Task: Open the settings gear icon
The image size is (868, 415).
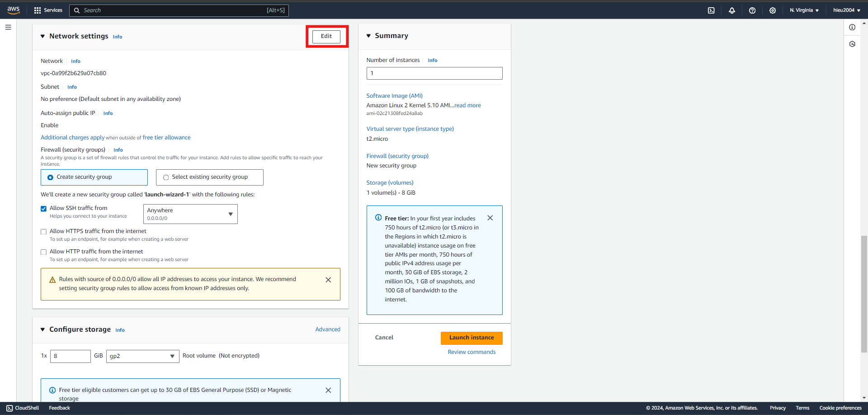Action: pyautogui.click(x=773, y=10)
